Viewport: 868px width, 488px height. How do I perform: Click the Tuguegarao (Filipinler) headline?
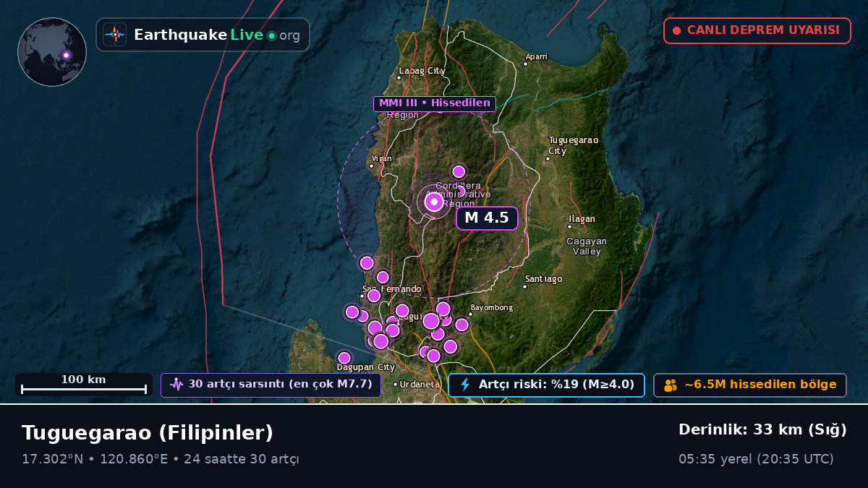pos(148,432)
